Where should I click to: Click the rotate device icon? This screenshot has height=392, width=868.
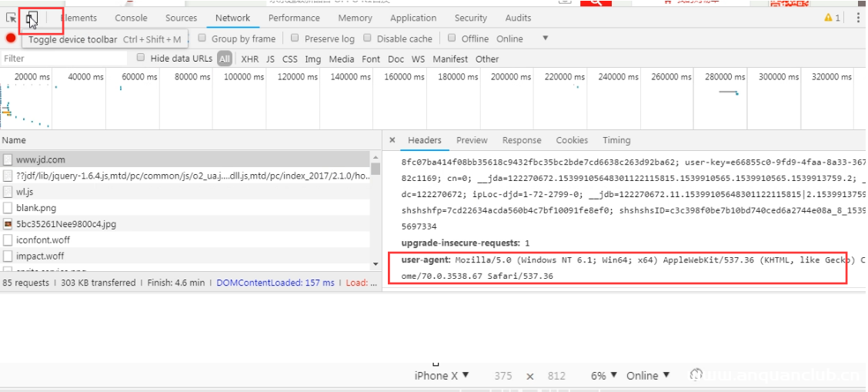point(696,375)
